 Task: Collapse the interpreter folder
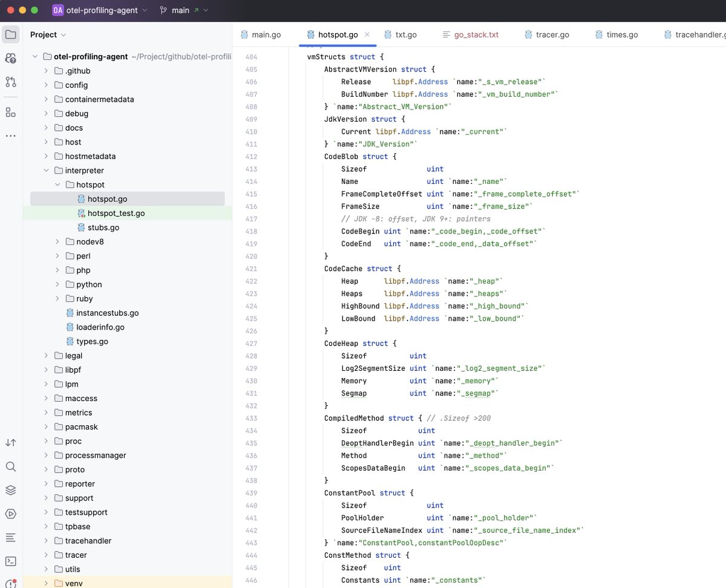click(x=47, y=171)
